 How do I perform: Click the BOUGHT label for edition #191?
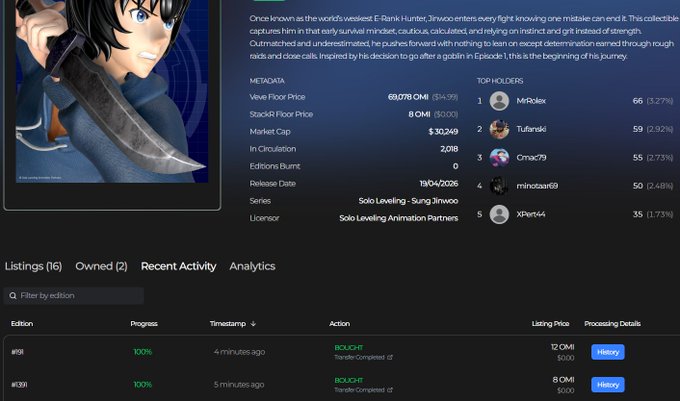click(349, 348)
